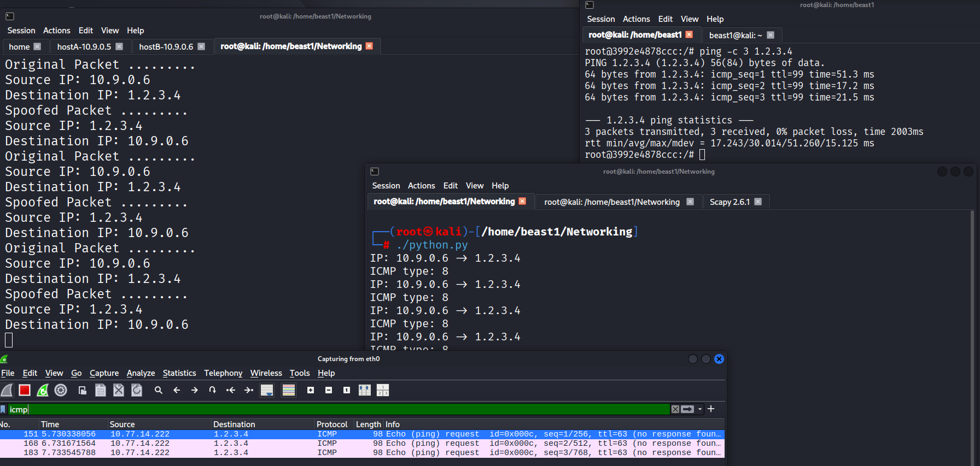Add a filter button with the plus
980x466 pixels.
711,409
